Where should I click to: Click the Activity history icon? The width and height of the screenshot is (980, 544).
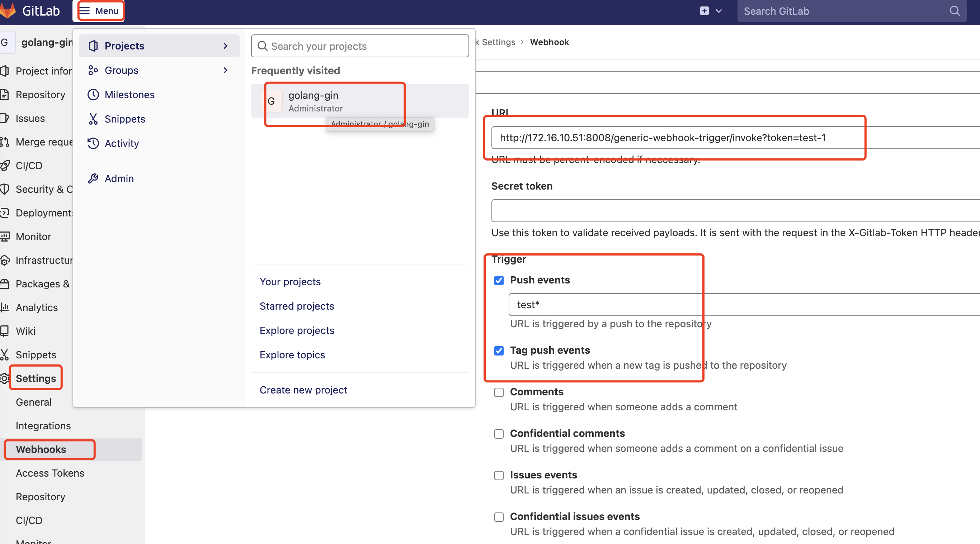pos(93,143)
